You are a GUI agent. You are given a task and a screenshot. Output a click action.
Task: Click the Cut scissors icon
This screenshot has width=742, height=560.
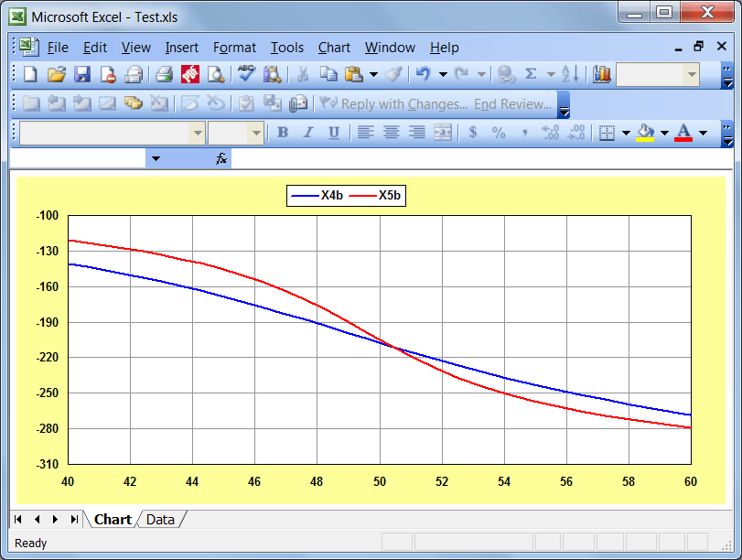click(x=303, y=74)
